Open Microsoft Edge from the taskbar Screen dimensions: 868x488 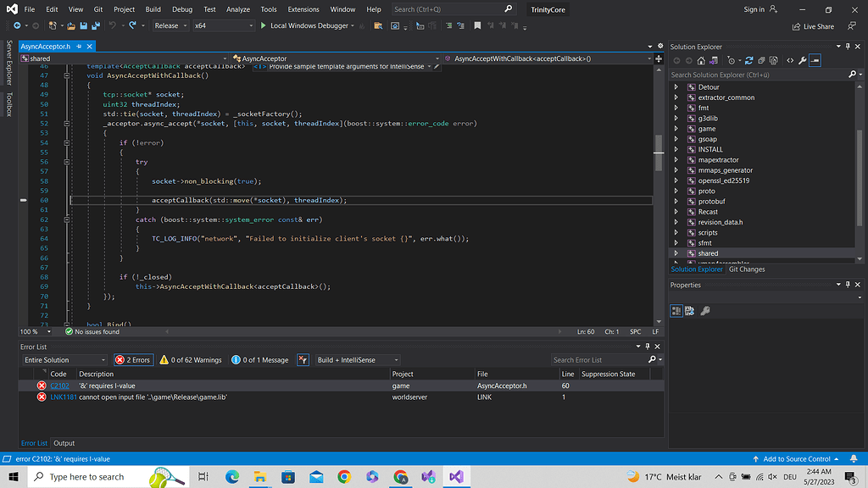coord(232,476)
